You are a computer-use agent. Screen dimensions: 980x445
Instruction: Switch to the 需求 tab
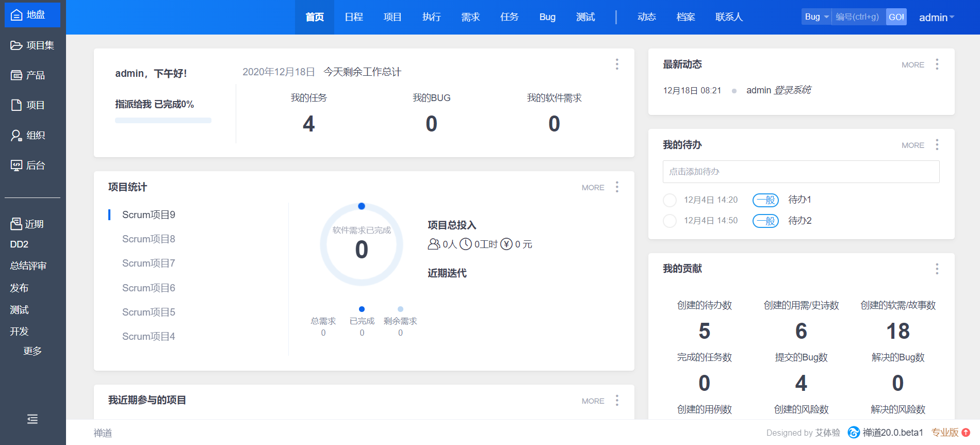coord(470,17)
